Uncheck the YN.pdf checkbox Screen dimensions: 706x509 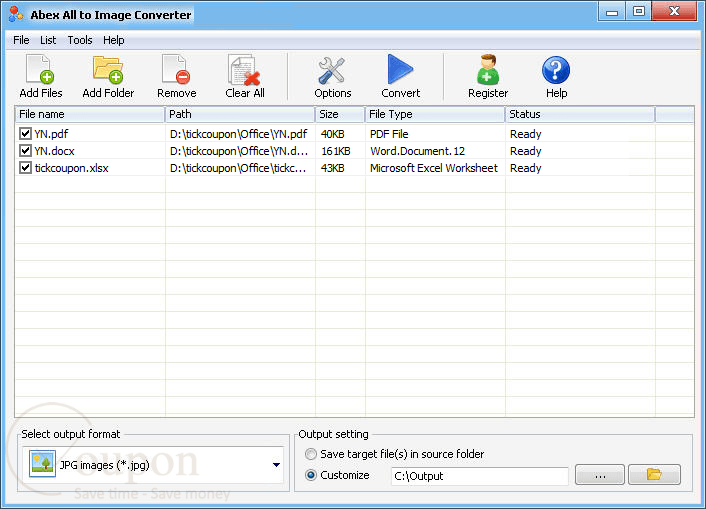coord(25,134)
